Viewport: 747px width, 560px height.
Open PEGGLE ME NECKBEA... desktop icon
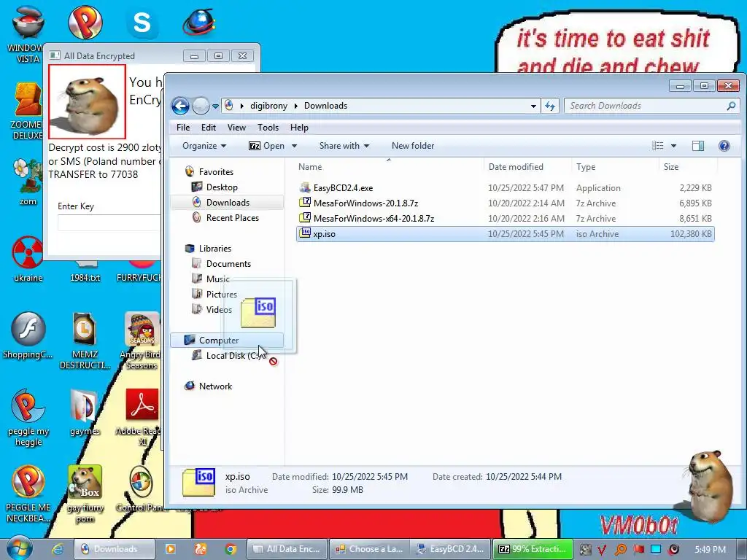(x=28, y=494)
